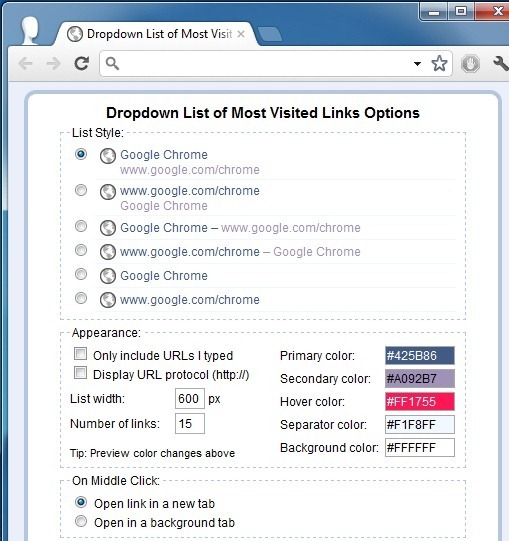Click the browser Back arrow
The height and width of the screenshot is (541, 509).
click(26, 64)
